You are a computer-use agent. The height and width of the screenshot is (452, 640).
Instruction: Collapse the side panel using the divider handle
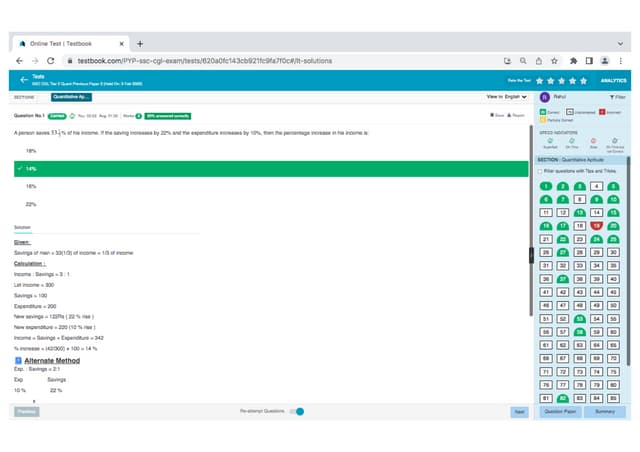531,255
